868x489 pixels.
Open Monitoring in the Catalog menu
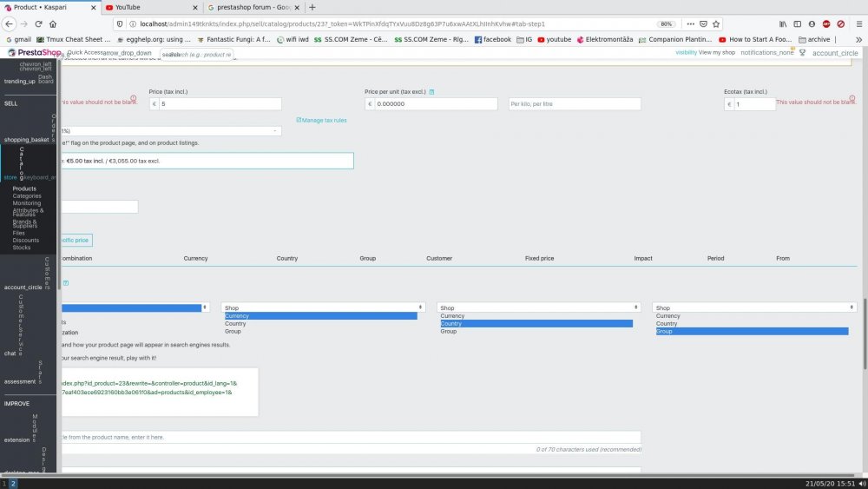pyautogui.click(x=27, y=203)
